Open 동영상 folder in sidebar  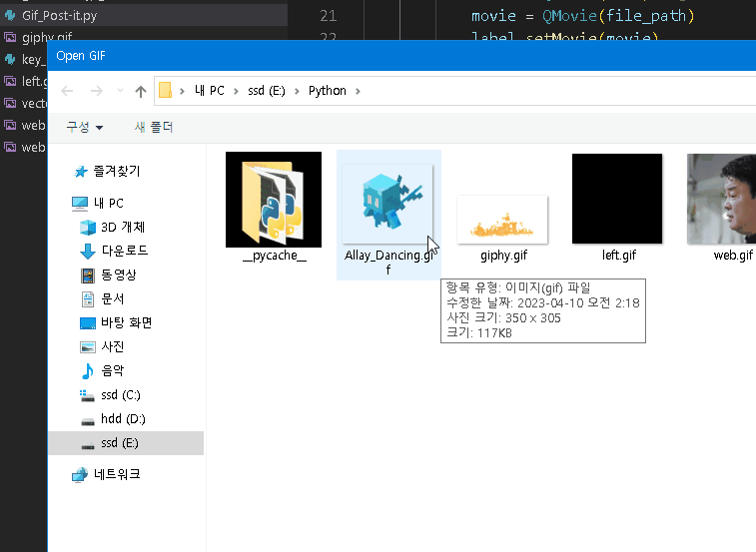point(108,275)
